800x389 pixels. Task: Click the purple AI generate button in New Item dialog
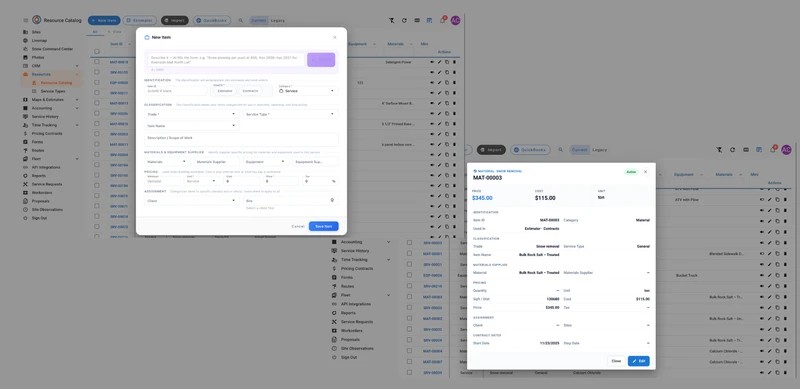321,60
